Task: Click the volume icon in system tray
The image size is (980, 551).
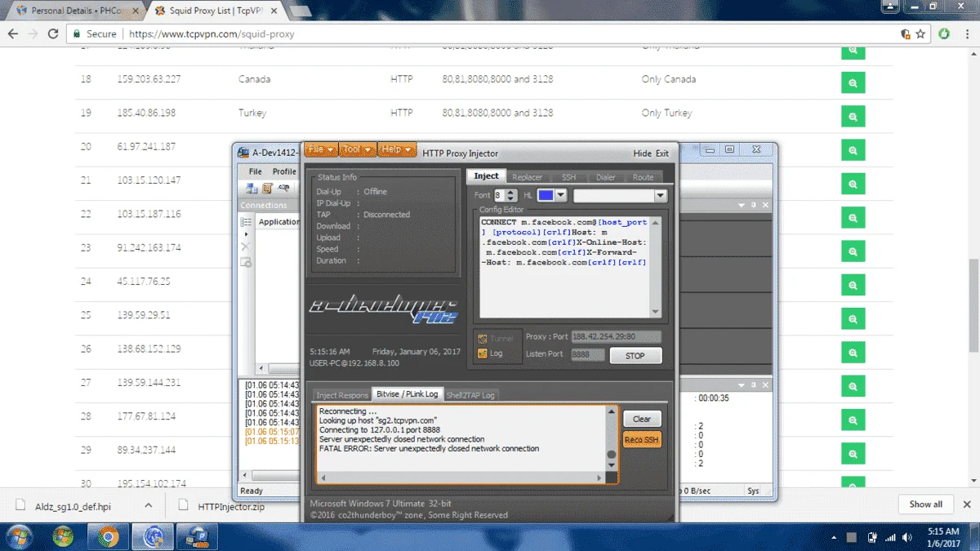Action: 906,538
